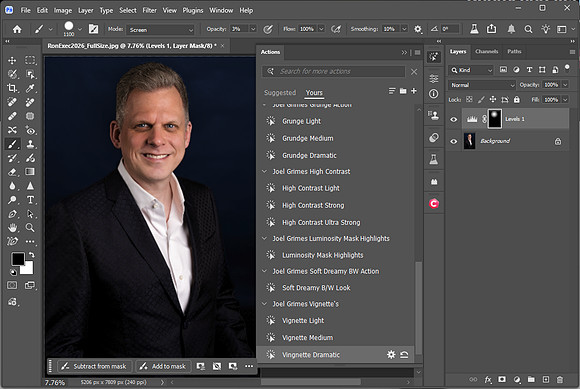Select the Move tool
This screenshot has width=580, height=389.
coord(12,60)
